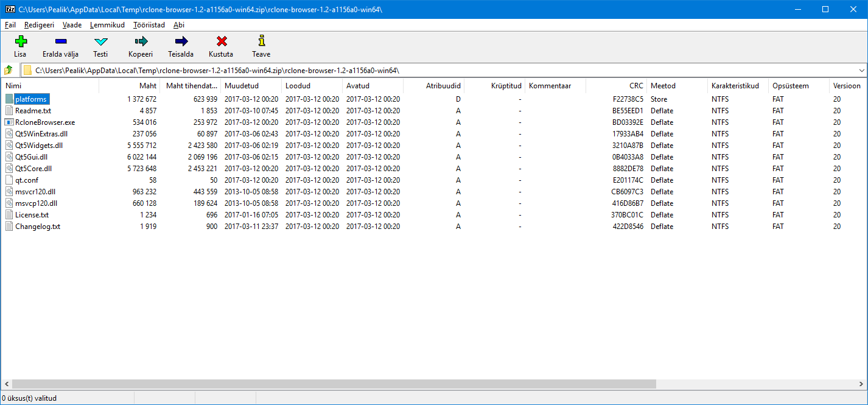Open the Fail menu

pyautogui.click(x=10, y=25)
